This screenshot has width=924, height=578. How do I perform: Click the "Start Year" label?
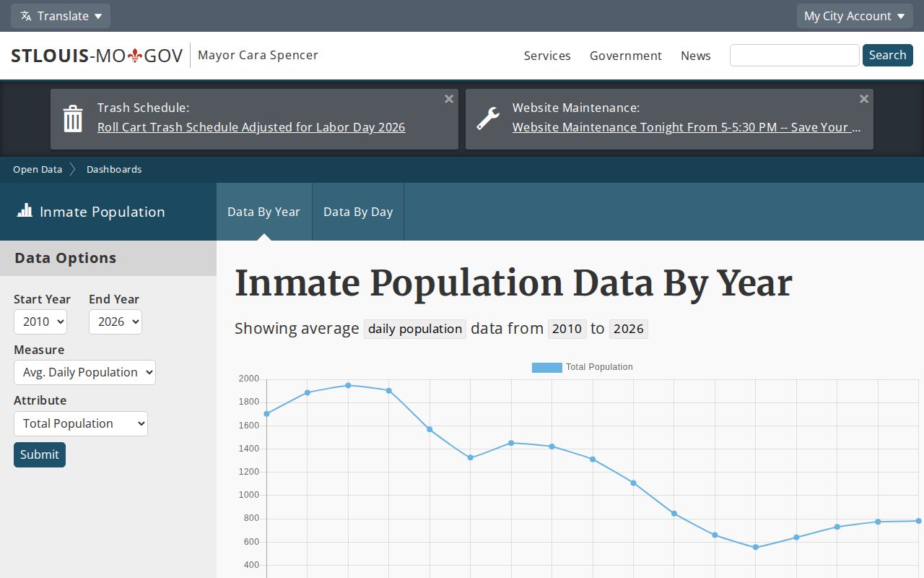tap(42, 299)
